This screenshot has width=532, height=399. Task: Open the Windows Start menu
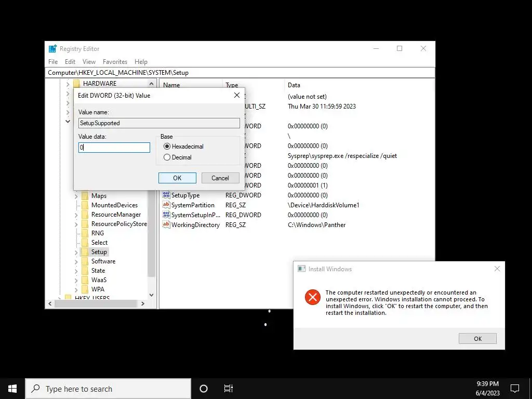[12, 389]
